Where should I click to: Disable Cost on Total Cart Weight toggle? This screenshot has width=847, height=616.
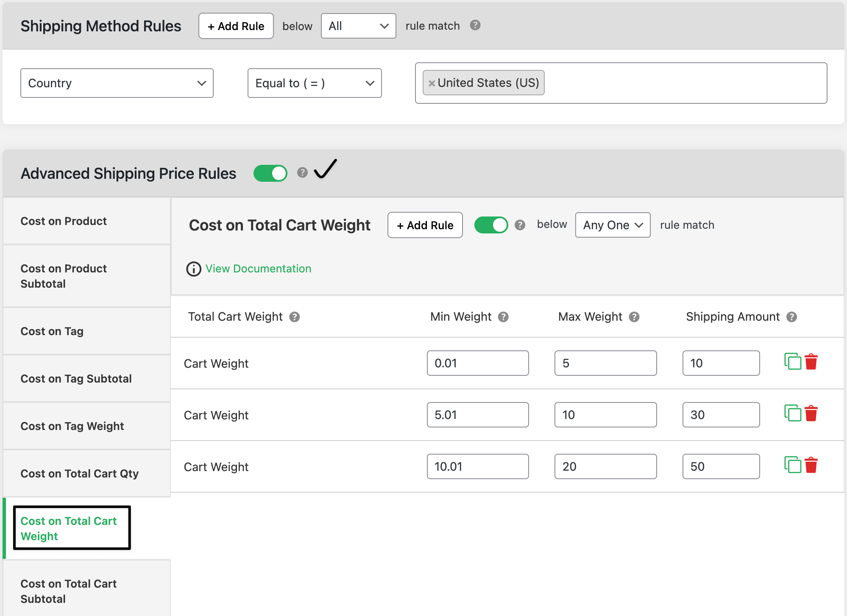coord(491,225)
